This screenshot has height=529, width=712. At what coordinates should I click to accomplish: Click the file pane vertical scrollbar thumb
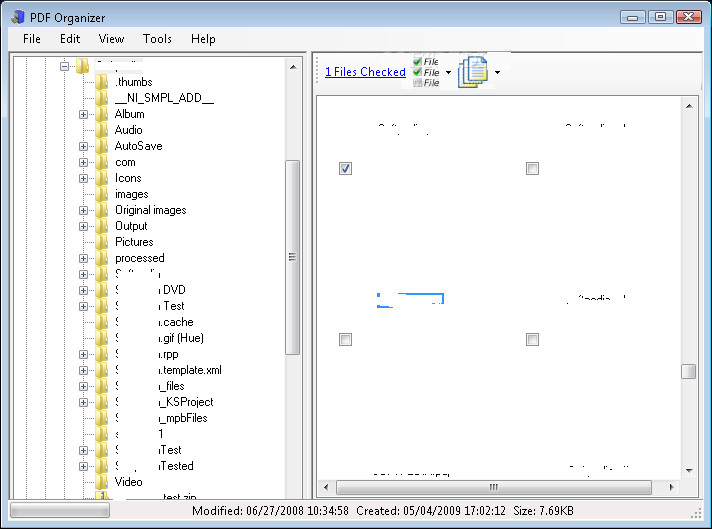click(x=689, y=371)
